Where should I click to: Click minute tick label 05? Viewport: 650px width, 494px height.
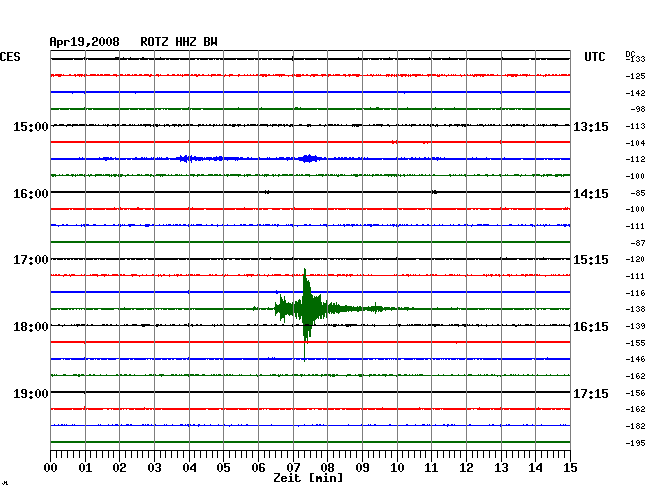tap(223, 468)
